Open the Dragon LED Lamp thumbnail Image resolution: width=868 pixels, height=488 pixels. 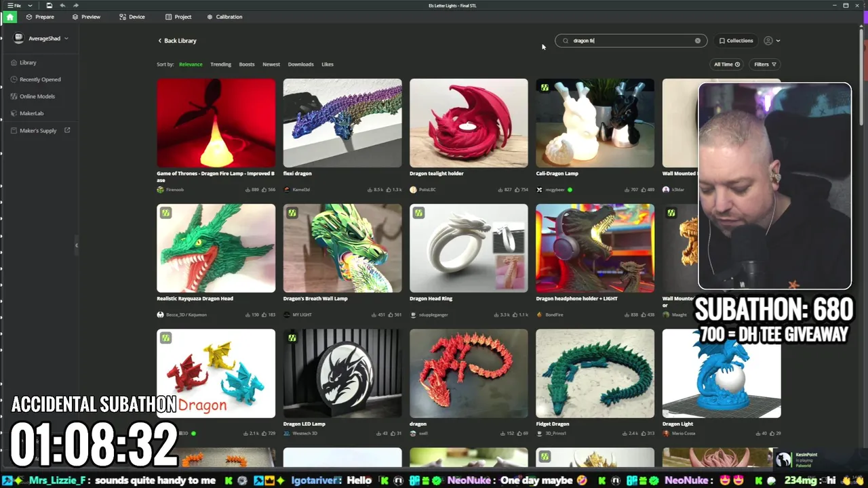coord(342,373)
